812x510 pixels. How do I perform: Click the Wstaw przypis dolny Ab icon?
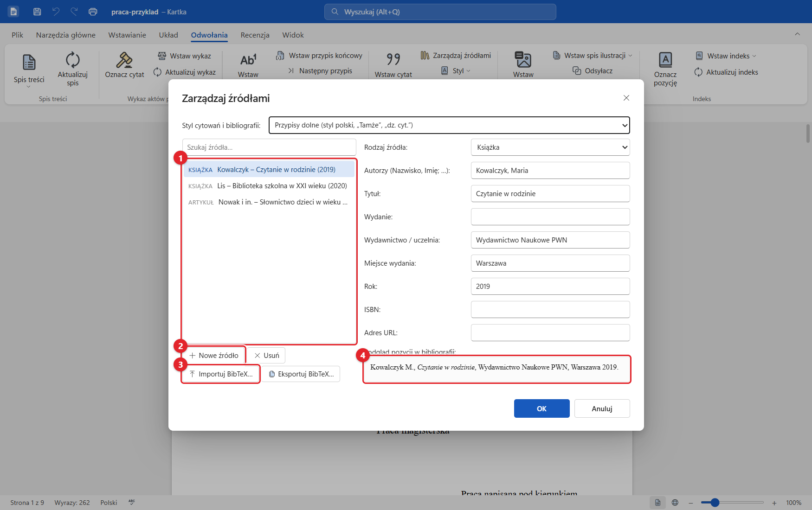[248, 59]
